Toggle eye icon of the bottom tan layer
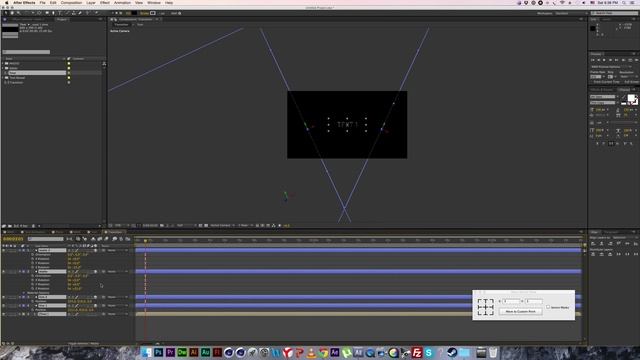The image size is (640, 360). tap(4, 314)
